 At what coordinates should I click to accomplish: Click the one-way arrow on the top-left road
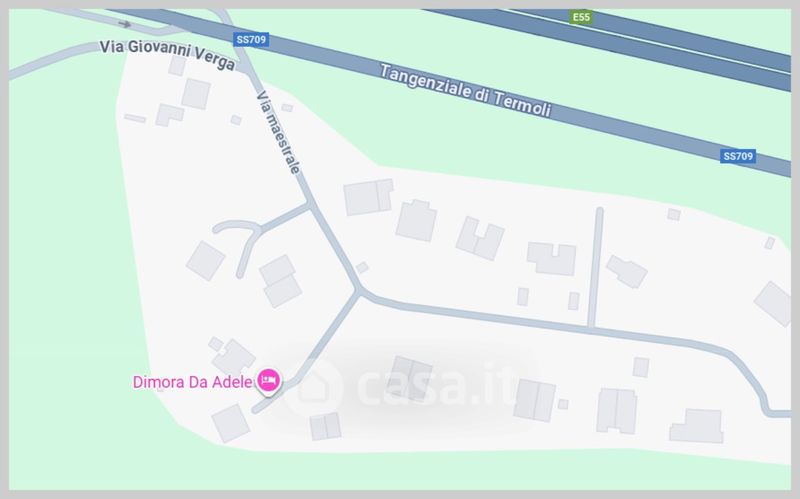click(124, 23)
